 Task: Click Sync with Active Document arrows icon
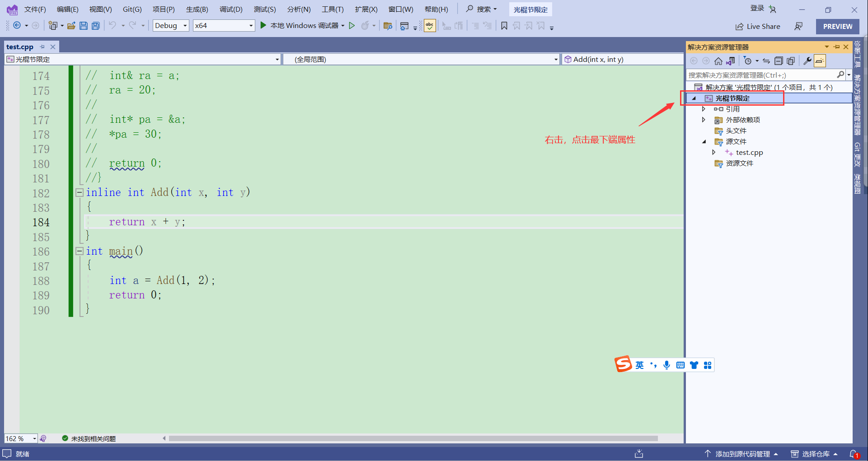[x=766, y=61]
